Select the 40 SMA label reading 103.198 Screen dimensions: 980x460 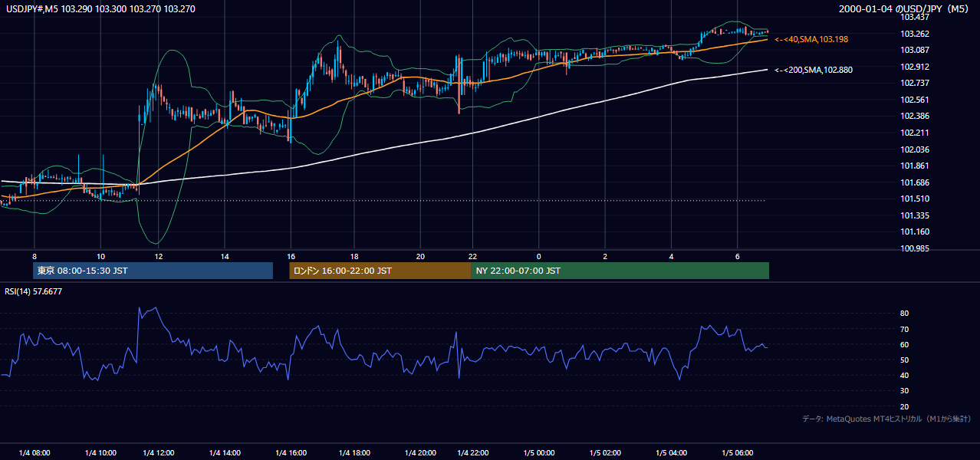tap(811, 39)
